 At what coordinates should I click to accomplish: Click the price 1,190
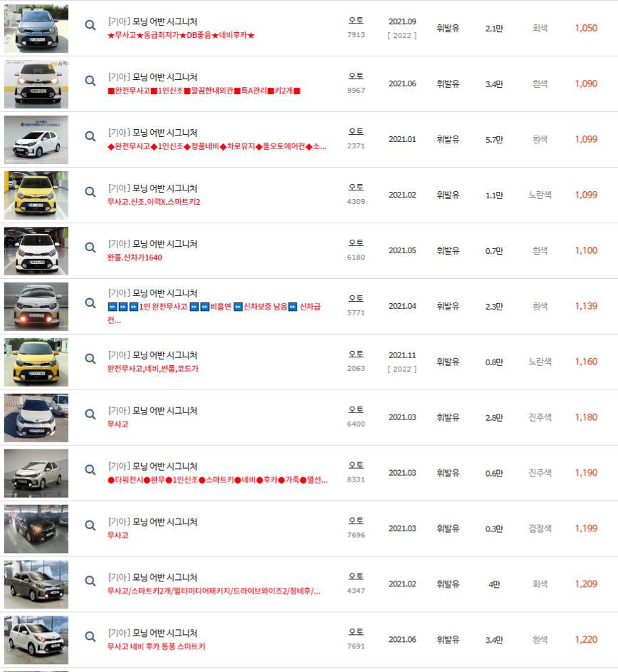[x=586, y=473]
